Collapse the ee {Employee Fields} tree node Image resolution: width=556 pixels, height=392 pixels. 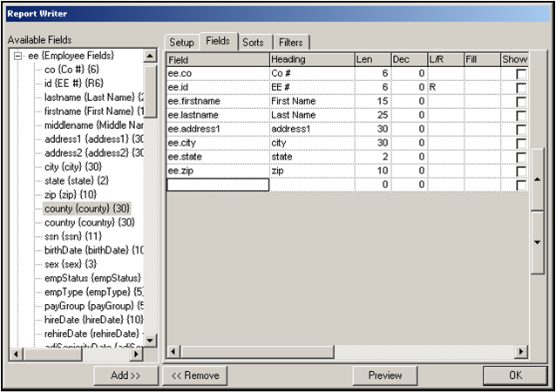(x=17, y=57)
